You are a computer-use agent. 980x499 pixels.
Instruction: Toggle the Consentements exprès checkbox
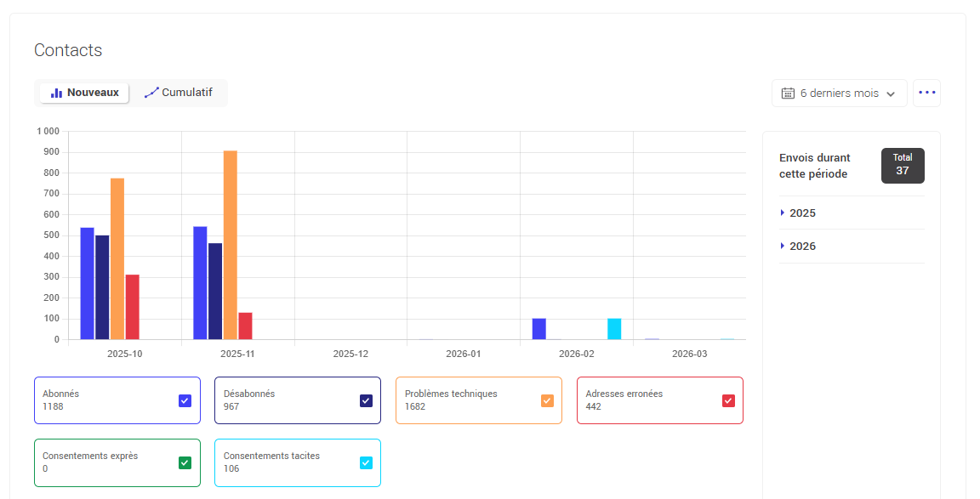tap(185, 462)
